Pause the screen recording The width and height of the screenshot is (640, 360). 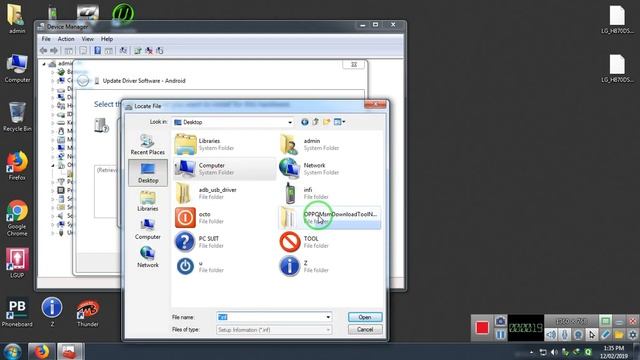(500, 335)
